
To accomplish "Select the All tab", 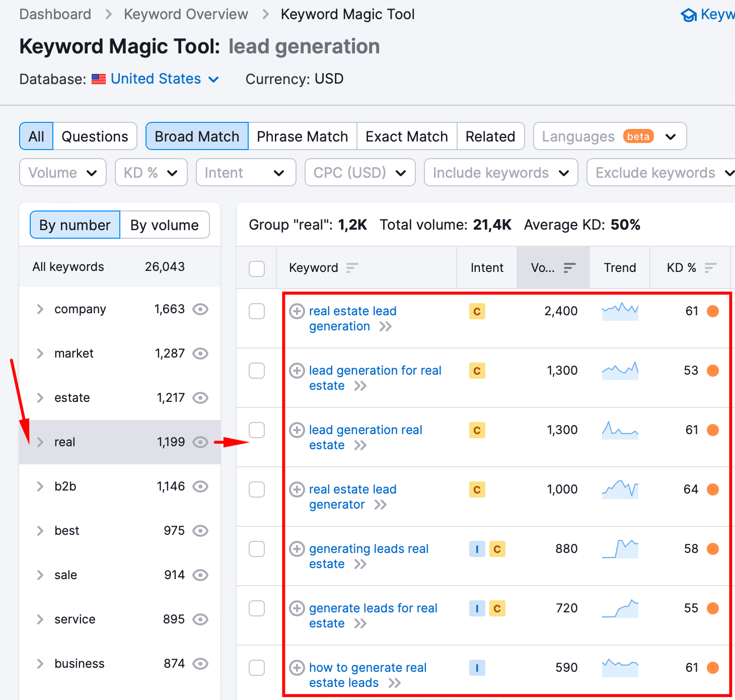I will pos(36,136).
